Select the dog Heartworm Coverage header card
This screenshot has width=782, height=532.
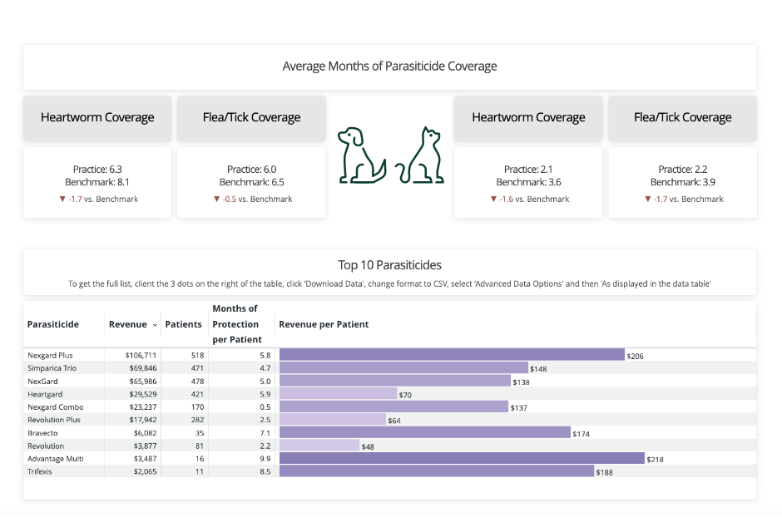(97, 118)
